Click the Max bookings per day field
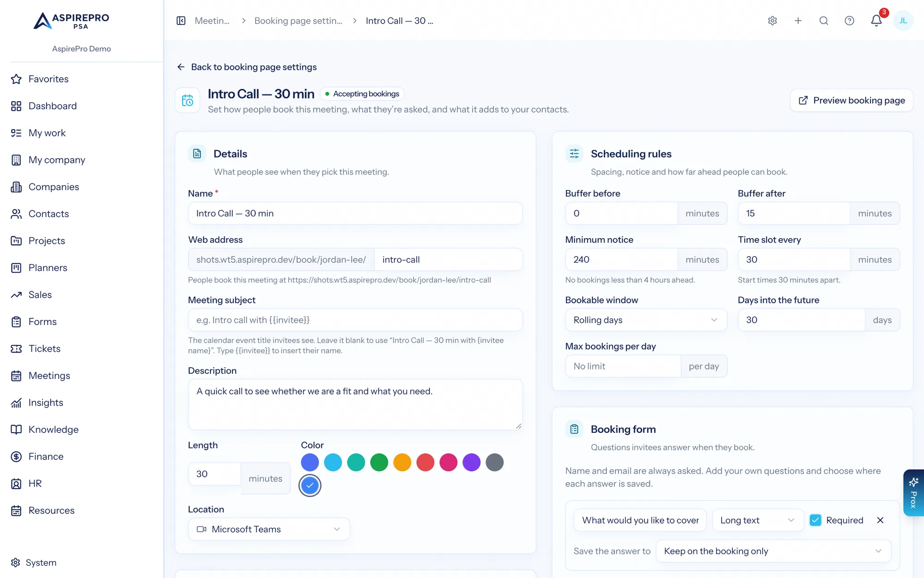The height and width of the screenshot is (578, 924). (x=623, y=366)
